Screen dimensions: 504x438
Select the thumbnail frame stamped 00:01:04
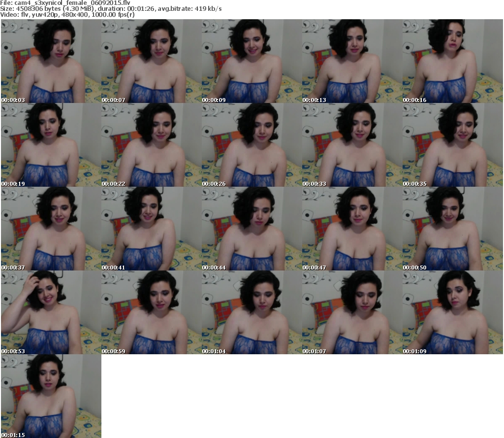pyautogui.click(x=252, y=312)
